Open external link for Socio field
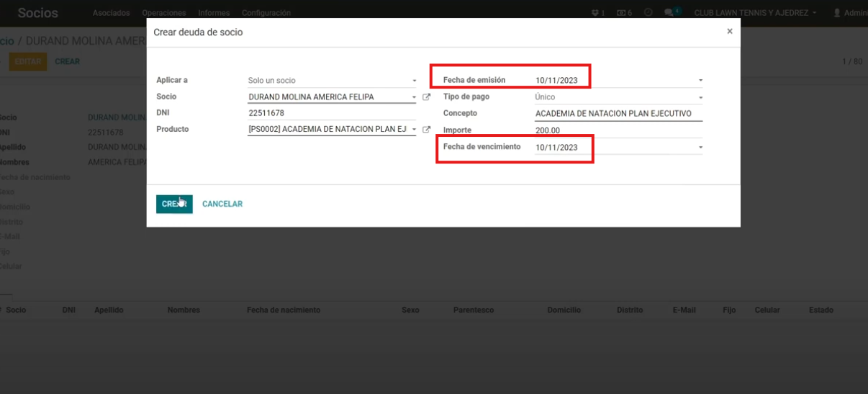The height and width of the screenshot is (394, 868). [426, 97]
